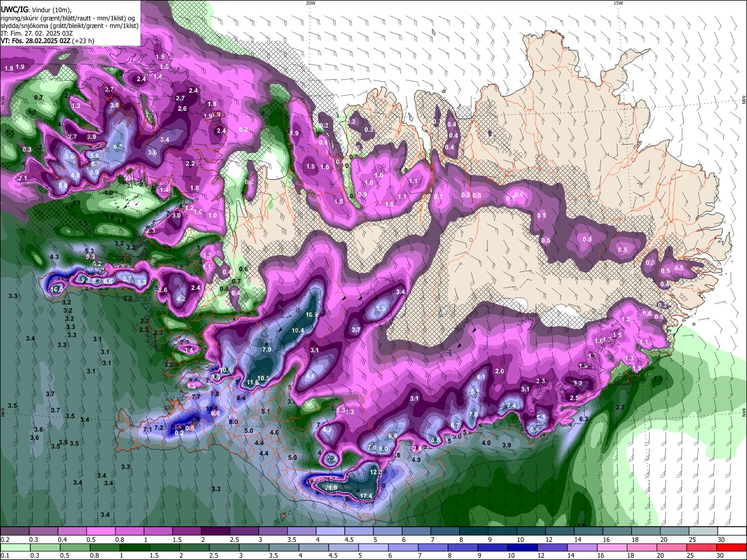The height and width of the screenshot is (560, 747).
Task: Click the 0.1 label on the rain scale
Action: coord(4,555)
